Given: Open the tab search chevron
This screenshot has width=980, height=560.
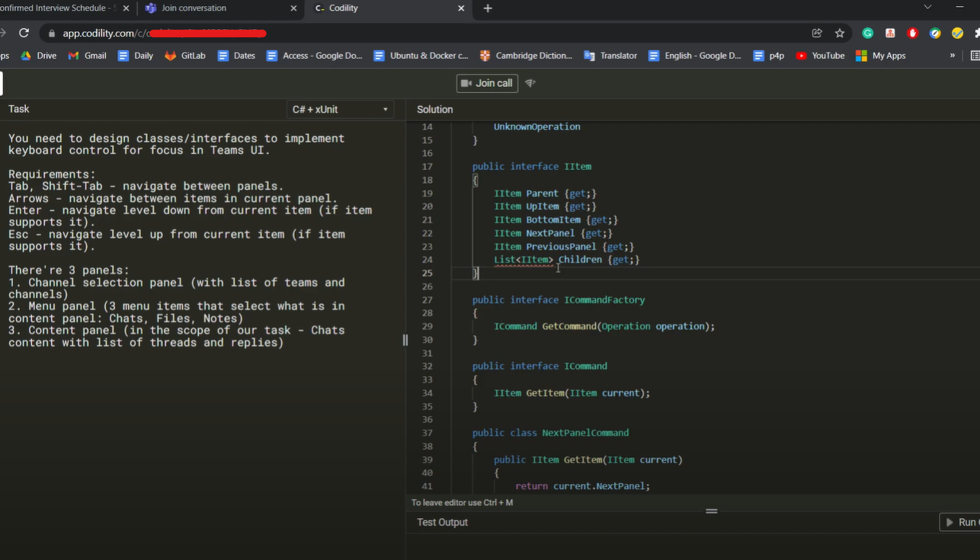Looking at the screenshot, I should [x=927, y=7].
